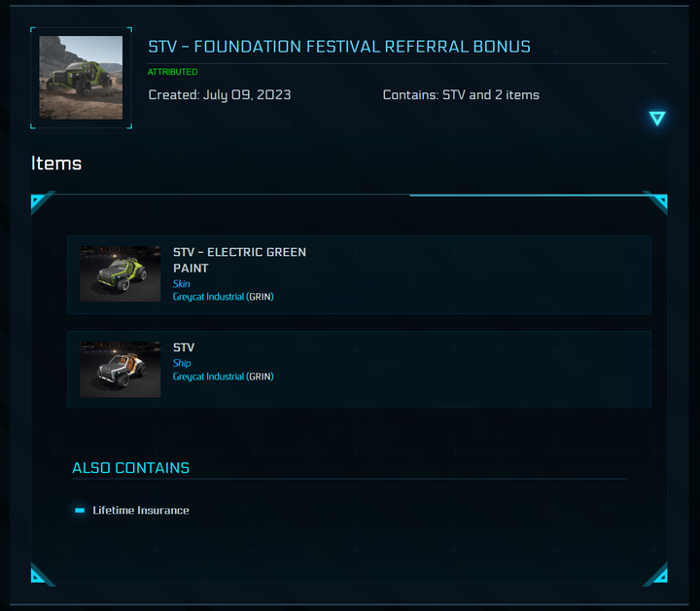The height and width of the screenshot is (611, 700).
Task: Click the Skin type label
Action: coord(182,284)
